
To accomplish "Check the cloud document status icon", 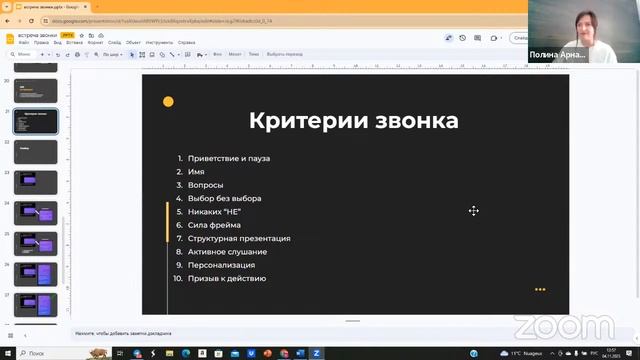I will click(101, 36).
